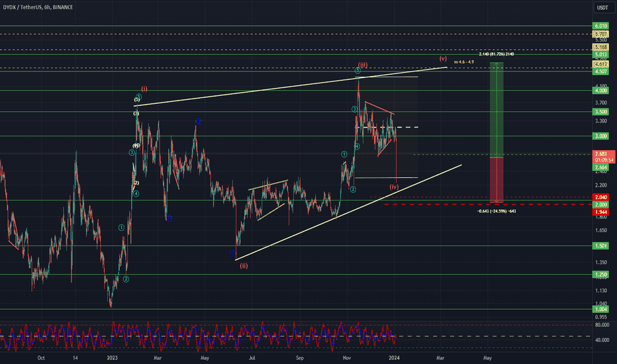Select the 5.168 dashed level label
The width and height of the screenshot is (617, 364).
[601, 48]
